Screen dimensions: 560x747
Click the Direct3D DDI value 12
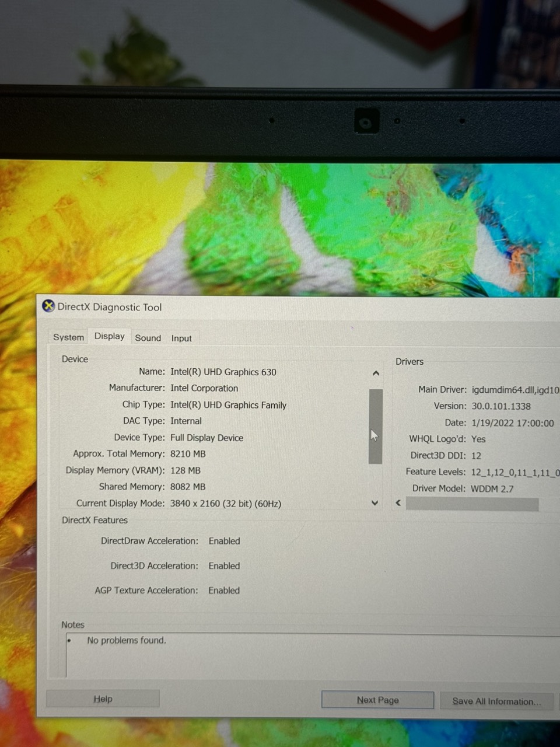tap(476, 456)
